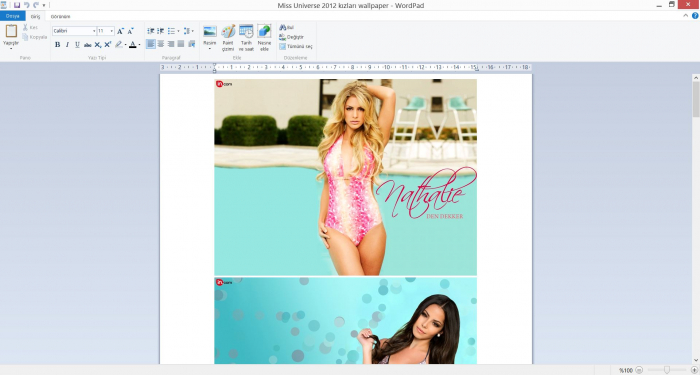Open the Dosya menu tab
The image size is (700, 375).
coord(12,17)
